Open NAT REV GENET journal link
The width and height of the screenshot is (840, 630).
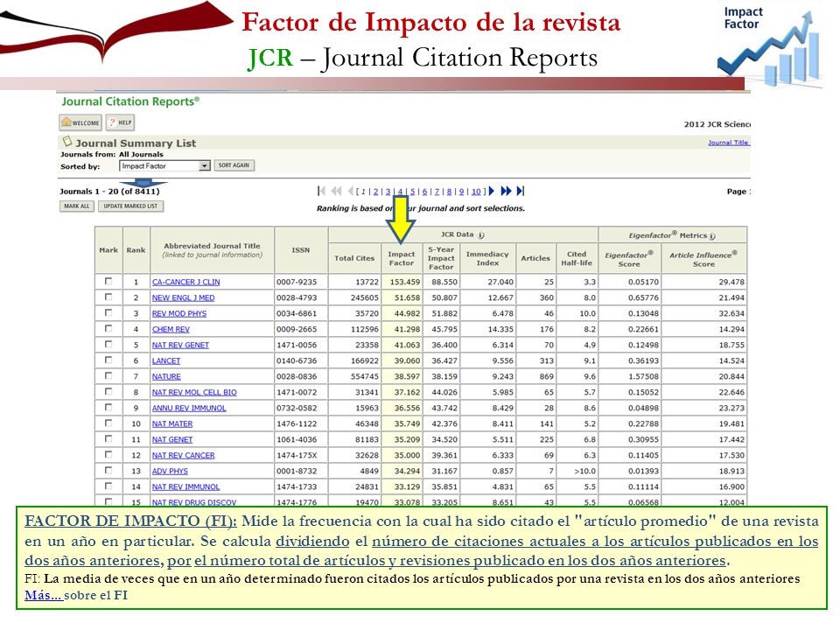click(180, 345)
